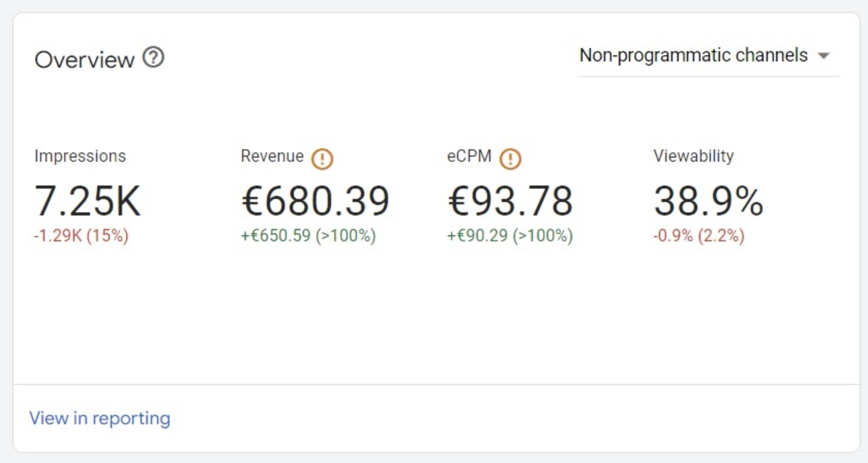Click the warning icon beside eCPM

[x=510, y=159]
